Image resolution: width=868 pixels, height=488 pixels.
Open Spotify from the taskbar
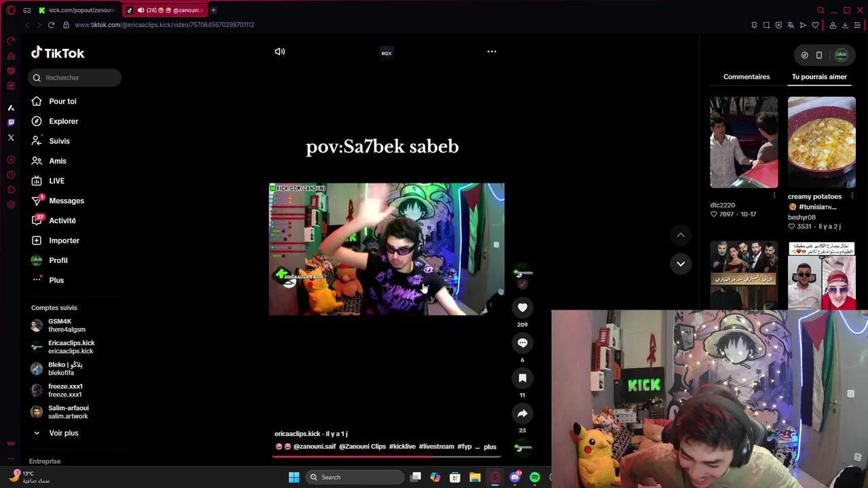pyautogui.click(x=534, y=477)
